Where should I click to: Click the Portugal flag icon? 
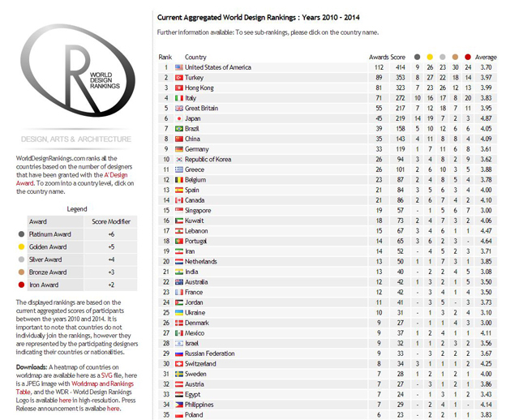[x=179, y=242]
